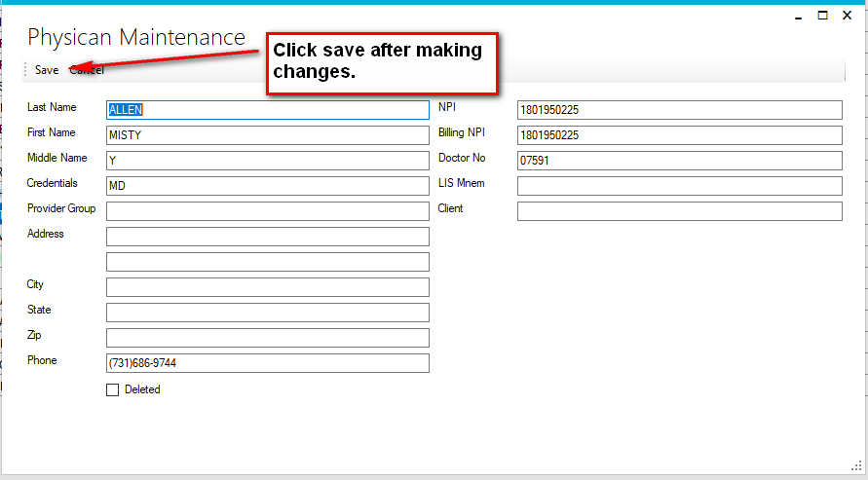Click the City input box
Viewport: 868px width, 480px height.
(267, 287)
